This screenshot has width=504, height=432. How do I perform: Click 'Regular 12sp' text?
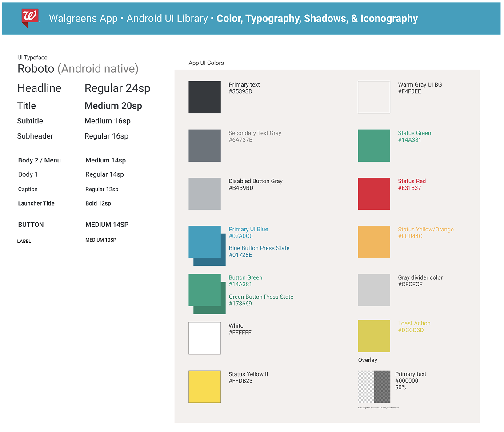102,189
